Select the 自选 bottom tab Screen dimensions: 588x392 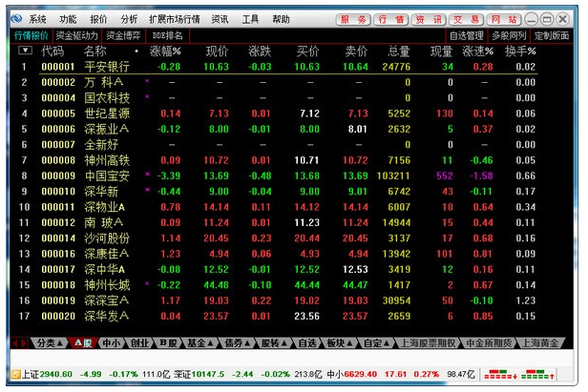[x=307, y=343]
